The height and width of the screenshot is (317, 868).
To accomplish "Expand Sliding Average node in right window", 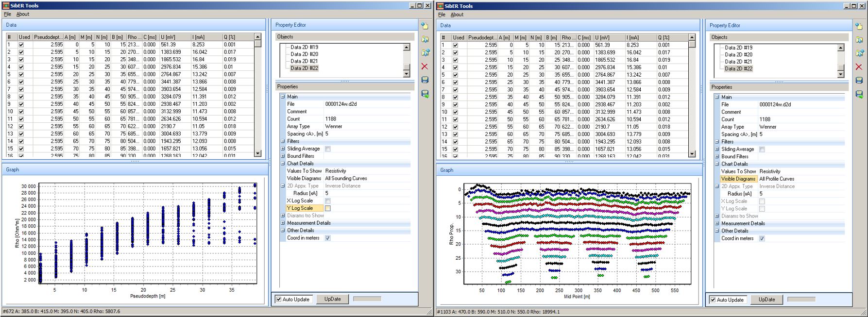I will point(717,150).
